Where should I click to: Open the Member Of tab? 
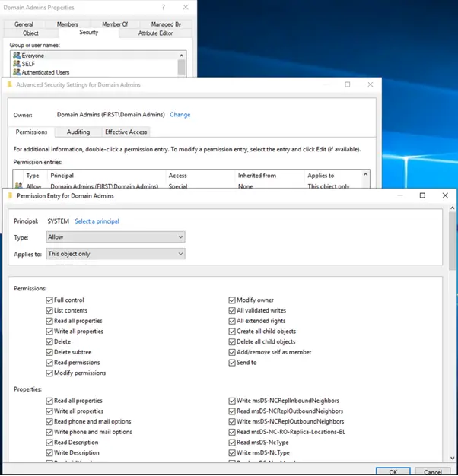(115, 24)
